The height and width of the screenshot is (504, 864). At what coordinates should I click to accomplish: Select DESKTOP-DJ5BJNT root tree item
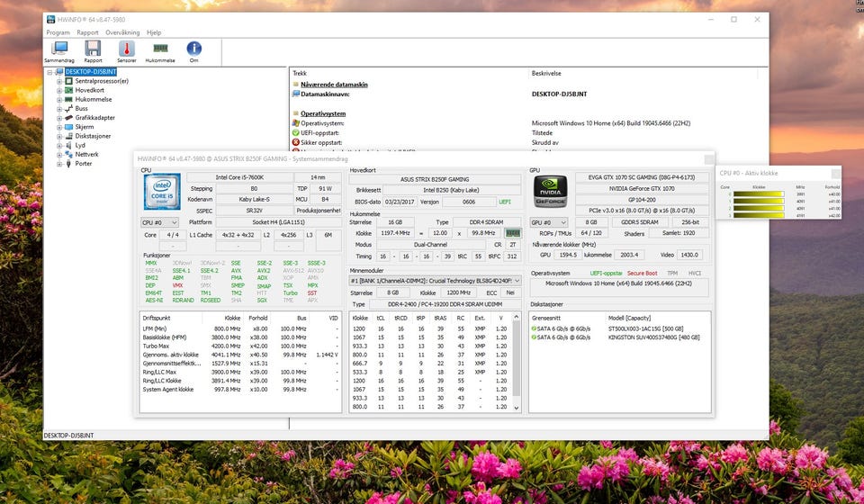[x=91, y=72]
